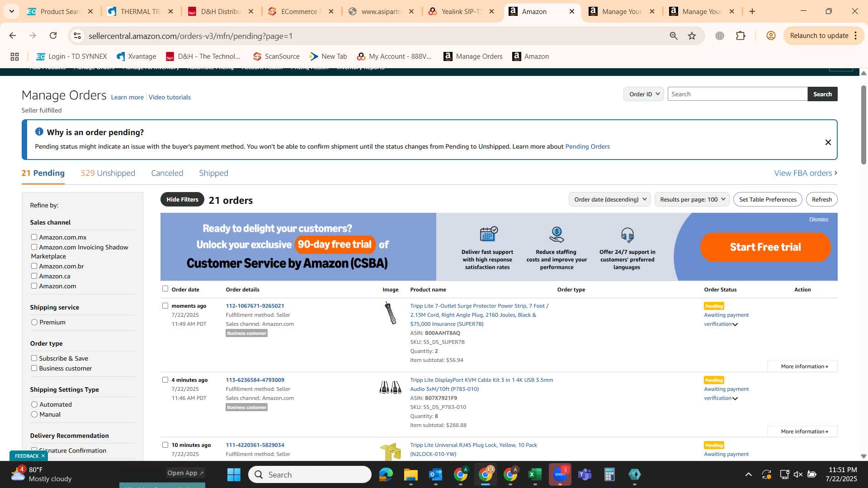
Task: Check the Amazon.com filter
Action: [x=34, y=286]
